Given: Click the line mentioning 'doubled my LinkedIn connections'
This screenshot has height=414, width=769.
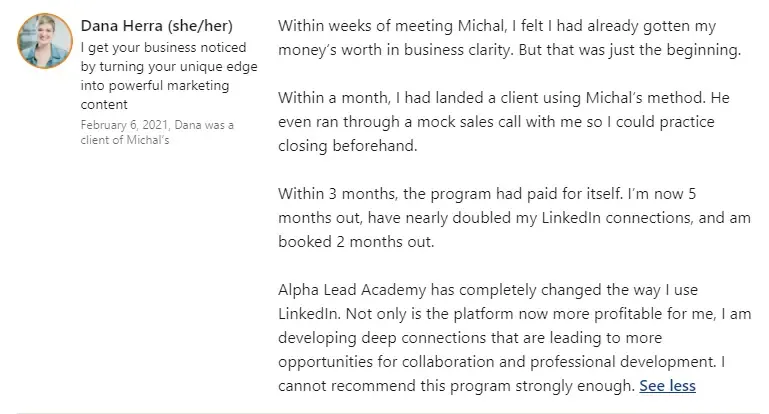Looking at the screenshot, I should [514, 218].
